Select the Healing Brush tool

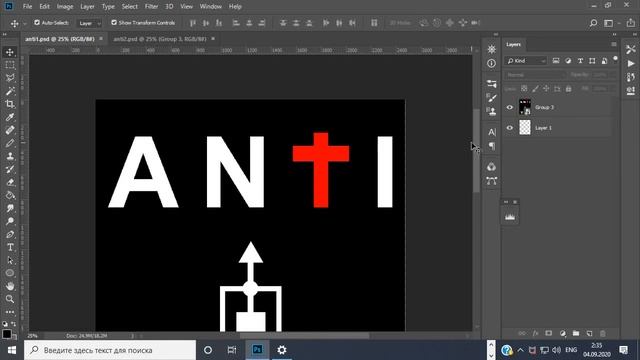pos(10,130)
